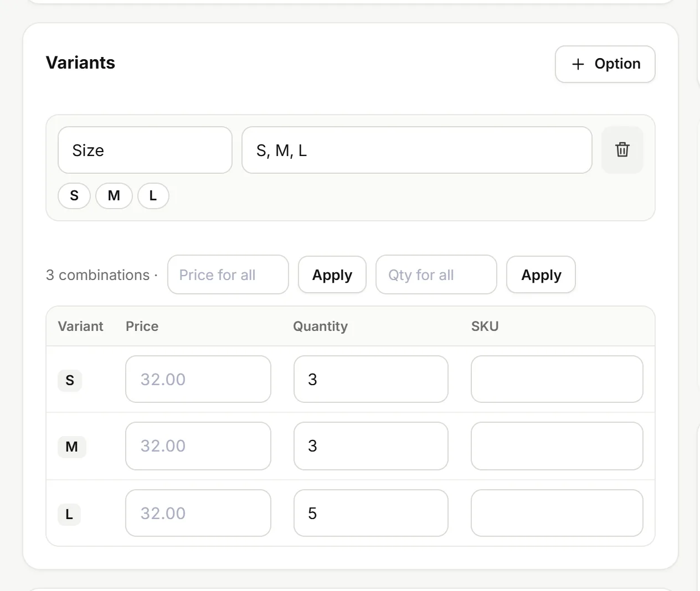Screen dimensions: 700x591
Task: Apply the quantity to all variants
Action: coord(541,274)
